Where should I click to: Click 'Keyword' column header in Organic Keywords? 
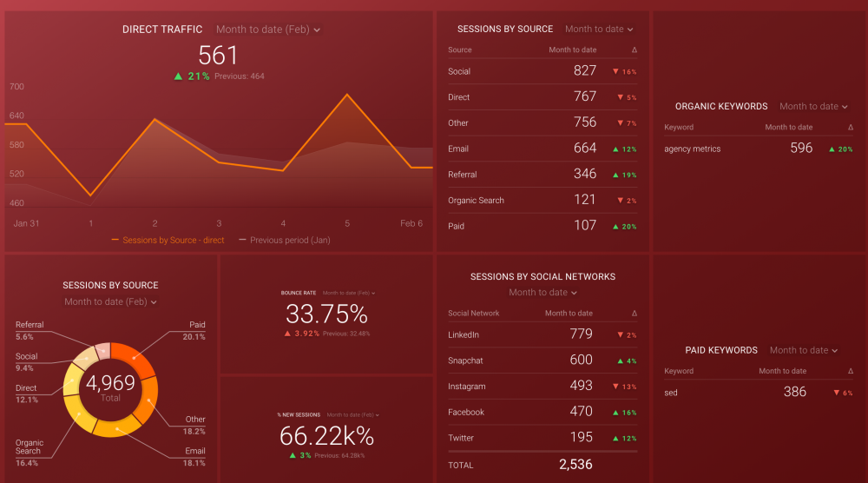pyautogui.click(x=679, y=128)
